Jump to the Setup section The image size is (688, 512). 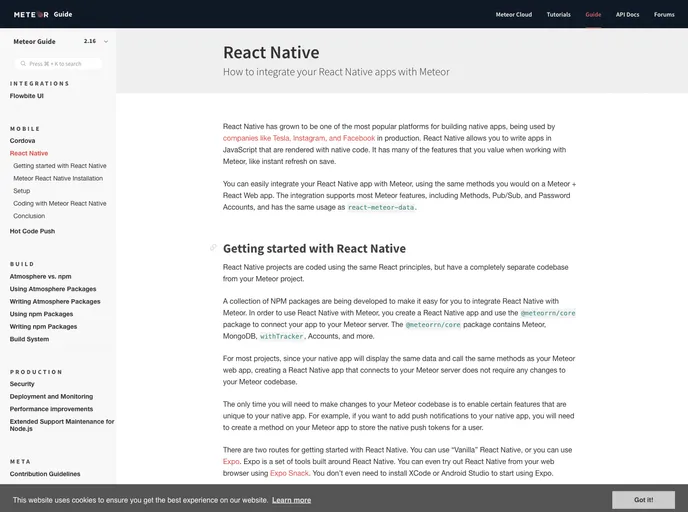pyautogui.click(x=22, y=191)
